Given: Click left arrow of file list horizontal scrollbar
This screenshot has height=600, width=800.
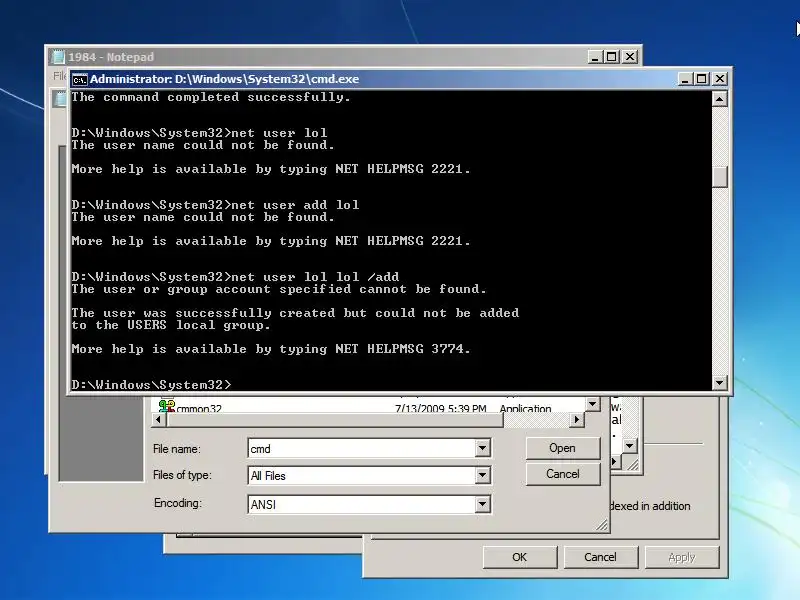Looking at the screenshot, I should (158, 419).
